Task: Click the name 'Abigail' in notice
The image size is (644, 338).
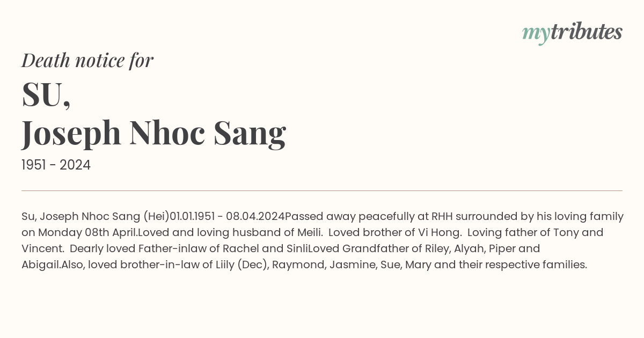Action: pos(40,265)
